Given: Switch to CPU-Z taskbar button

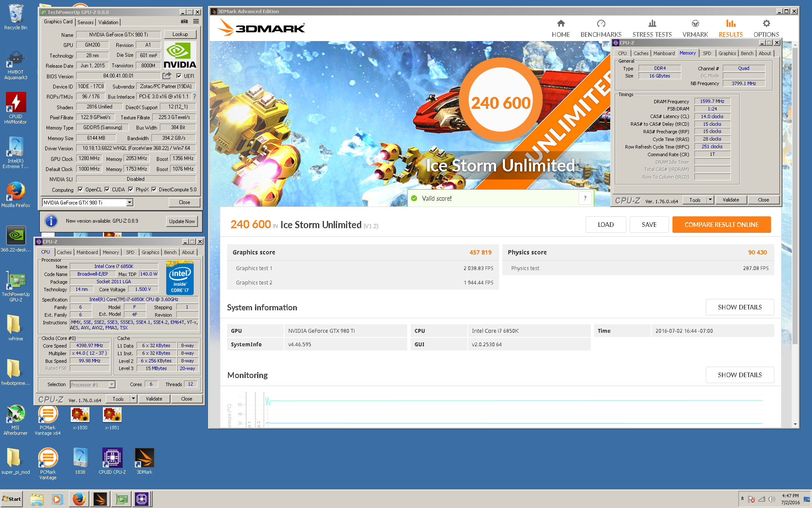Looking at the screenshot, I should pos(142,500).
